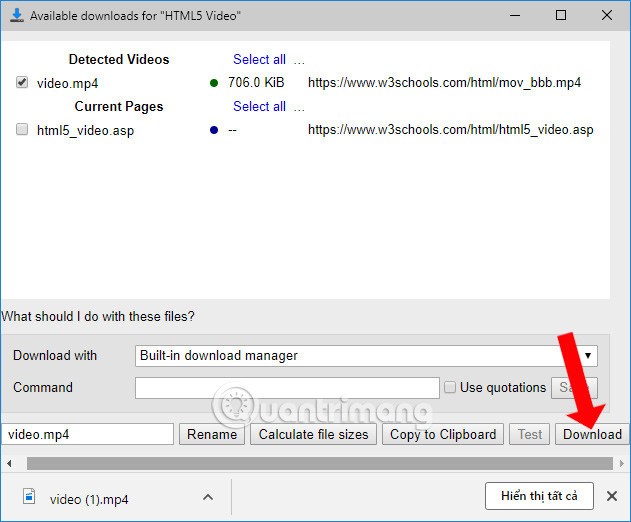Click the Rename button
The width and height of the screenshot is (631, 522).
click(212, 434)
